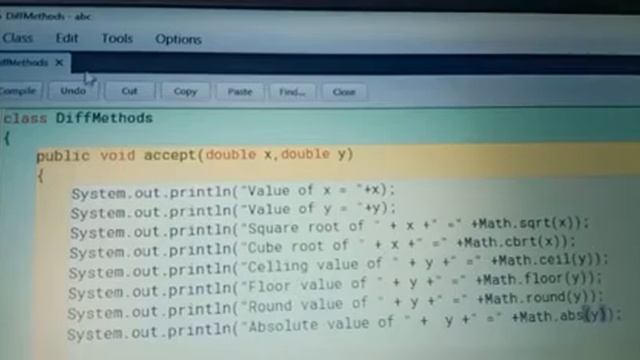
Task: Click the 'Value of y' println line
Action: (233, 211)
